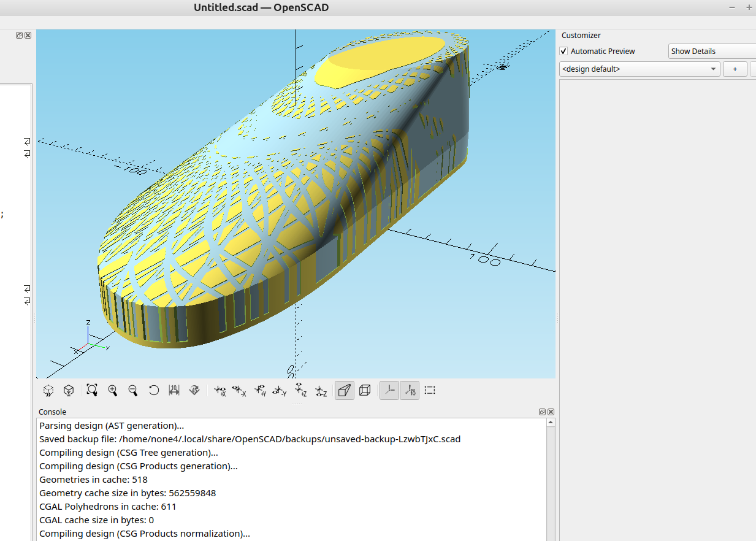The width and height of the screenshot is (756, 541).
Task: Toggle the Show Surfaces display mode
Action: tap(344, 390)
